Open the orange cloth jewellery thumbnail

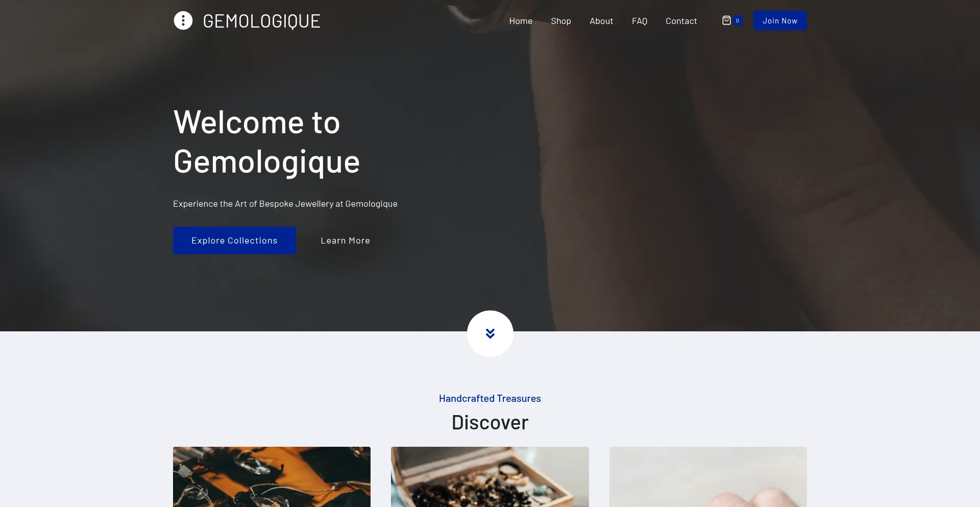click(x=272, y=477)
